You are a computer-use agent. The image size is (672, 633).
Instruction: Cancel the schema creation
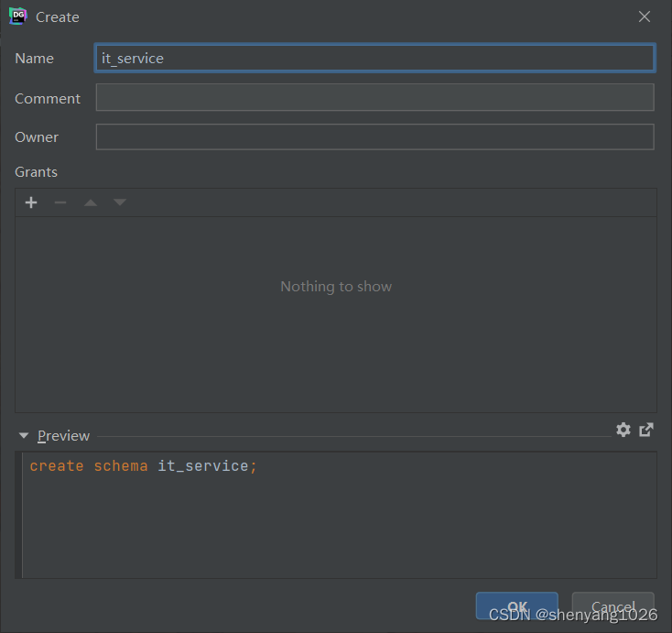point(612,606)
